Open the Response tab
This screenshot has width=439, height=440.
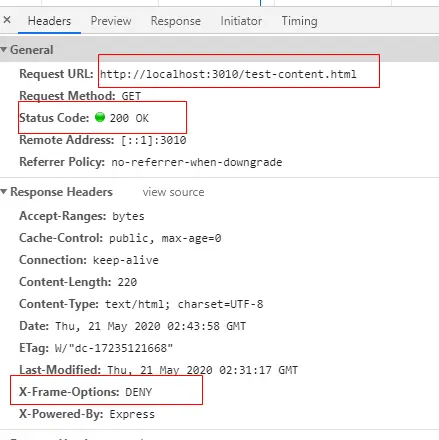coord(176,21)
